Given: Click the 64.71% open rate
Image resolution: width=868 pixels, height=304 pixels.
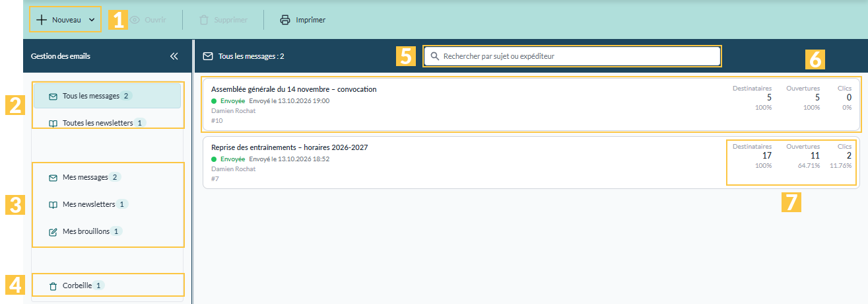Looking at the screenshot, I should pyautogui.click(x=809, y=165).
